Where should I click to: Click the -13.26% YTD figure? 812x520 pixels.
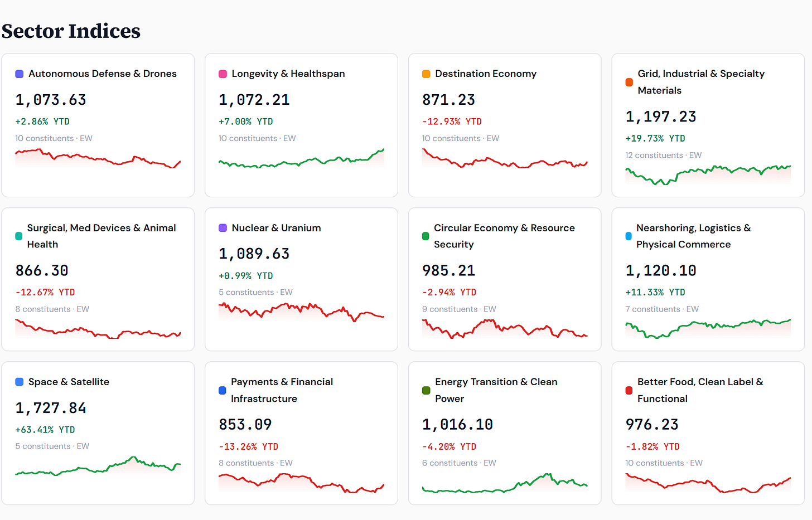[248, 447]
